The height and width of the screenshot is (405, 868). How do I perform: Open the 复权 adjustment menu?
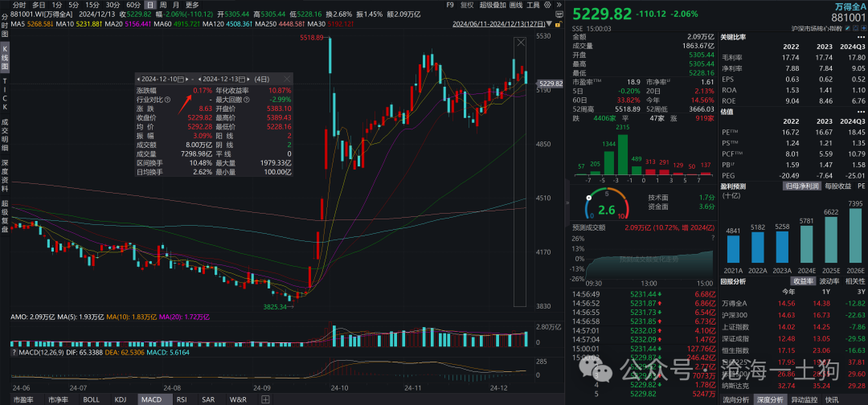click(x=467, y=5)
